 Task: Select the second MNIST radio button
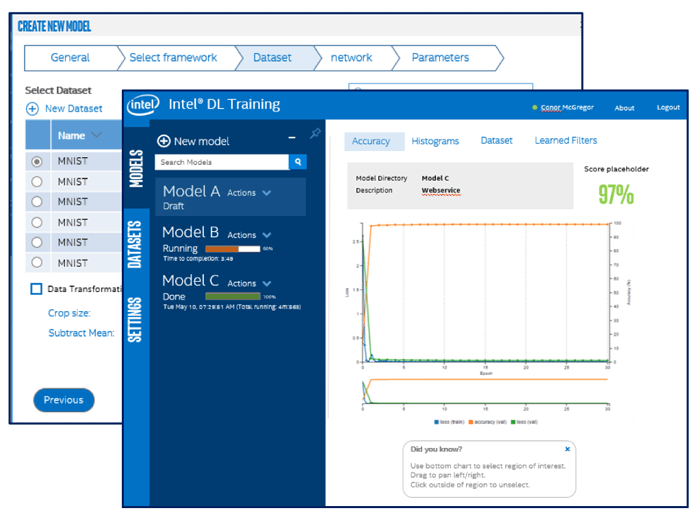(37, 182)
